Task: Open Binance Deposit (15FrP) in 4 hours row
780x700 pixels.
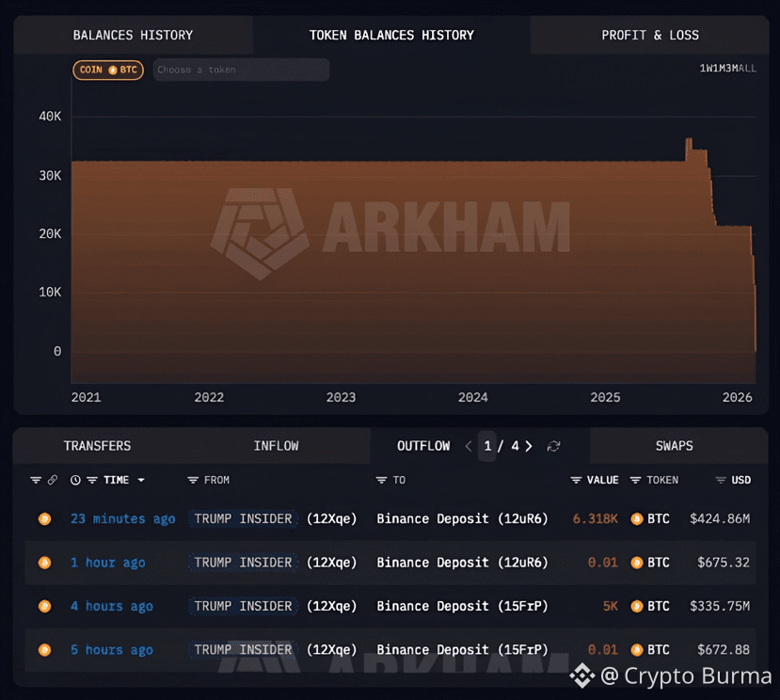Action: point(462,606)
